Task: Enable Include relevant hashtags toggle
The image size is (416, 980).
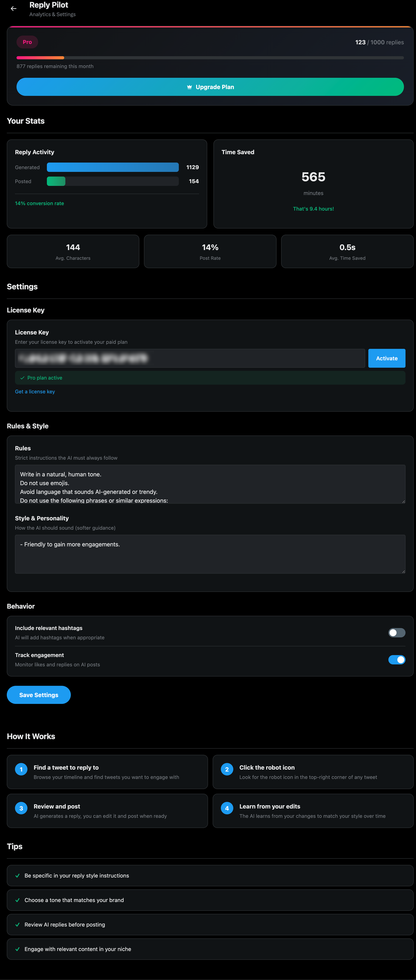Action: [x=396, y=633]
